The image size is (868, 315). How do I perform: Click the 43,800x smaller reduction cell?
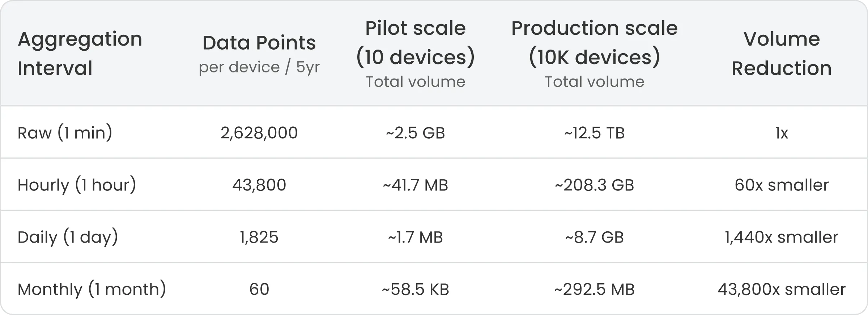click(x=781, y=289)
